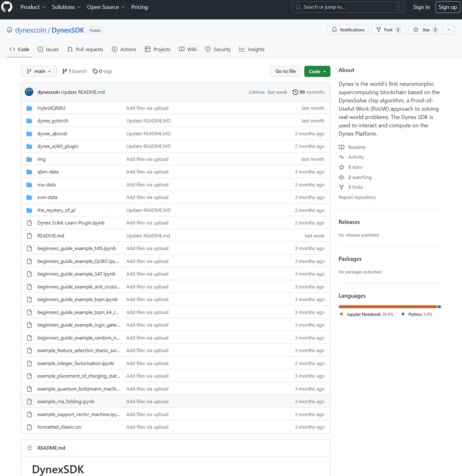The height and width of the screenshot is (476, 462).
Task: Click the tags icon
Action: click(x=95, y=71)
